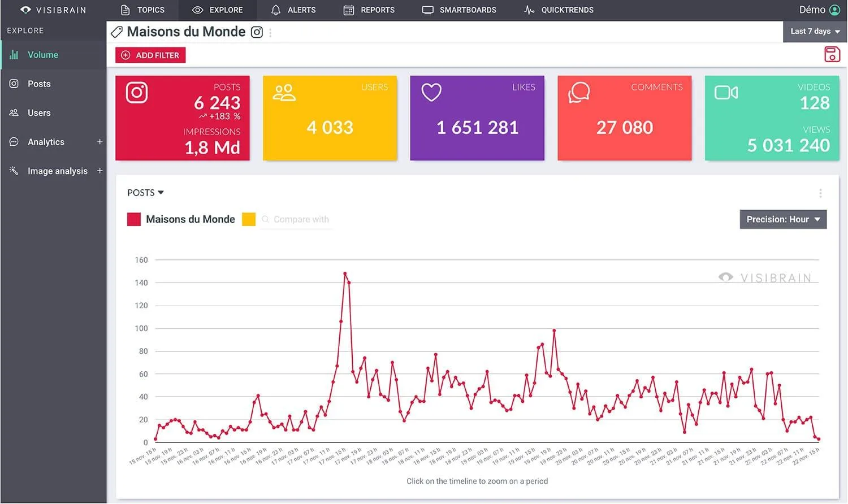Viewport: 848px width, 504px height.
Task: Click the 1,8 Md impressions value
Action: click(213, 148)
